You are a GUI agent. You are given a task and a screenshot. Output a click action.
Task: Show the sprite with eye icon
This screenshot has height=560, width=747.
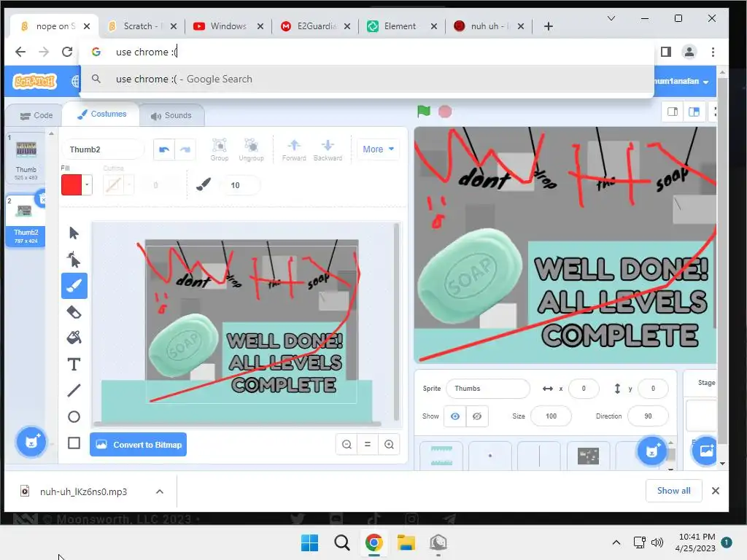[455, 416]
